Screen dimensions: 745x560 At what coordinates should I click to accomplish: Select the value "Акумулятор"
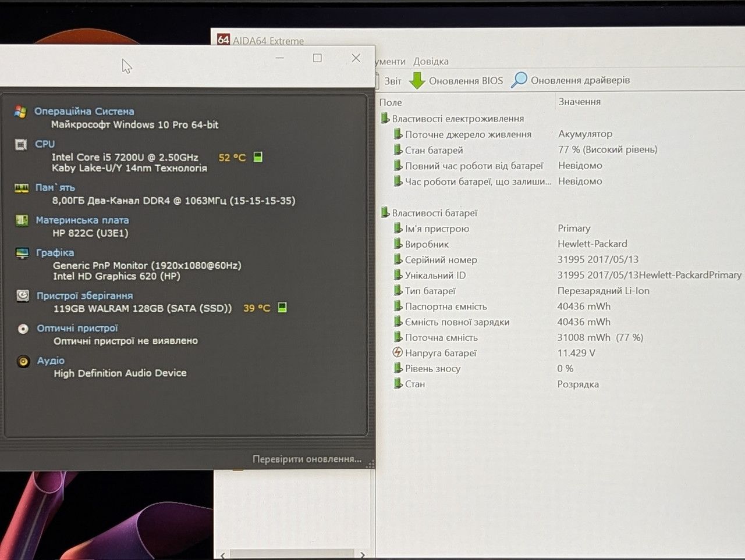pyautogui.click(x=585, y=134)
